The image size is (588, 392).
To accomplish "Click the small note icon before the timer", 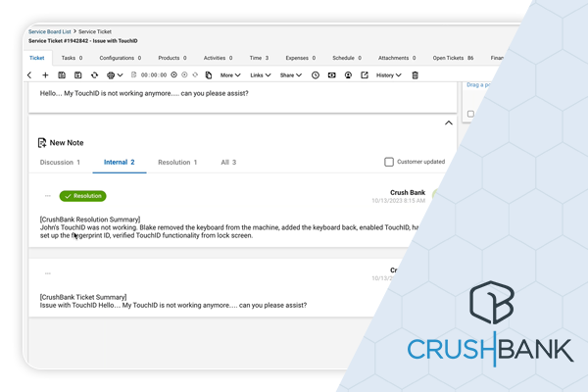I will [134, 75].
